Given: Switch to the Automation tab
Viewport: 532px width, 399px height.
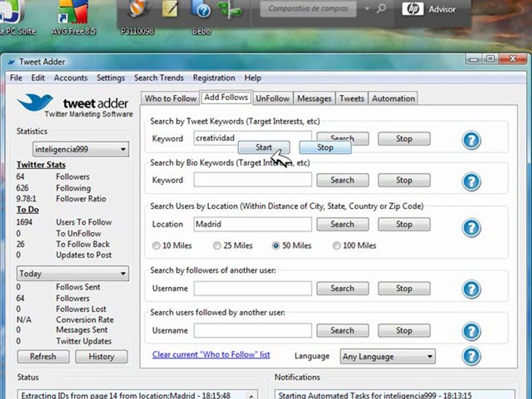Looking at the screenshot, I should click(393, 99).
